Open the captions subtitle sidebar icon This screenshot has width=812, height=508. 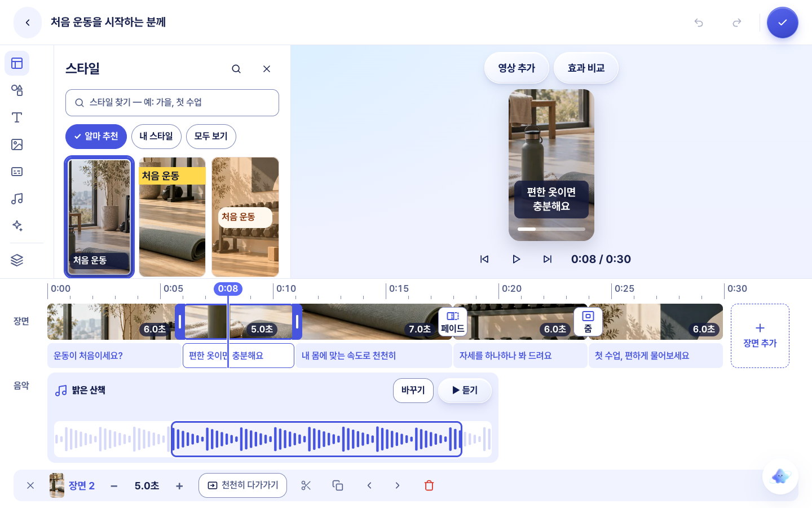pos(17,172)
